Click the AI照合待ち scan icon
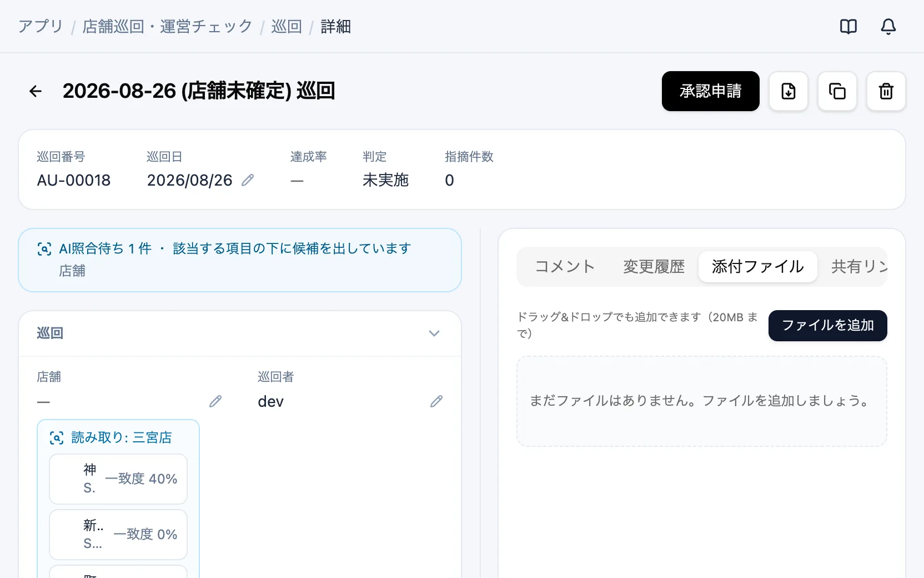The image size is (924, 578). (x=44, y=249)
